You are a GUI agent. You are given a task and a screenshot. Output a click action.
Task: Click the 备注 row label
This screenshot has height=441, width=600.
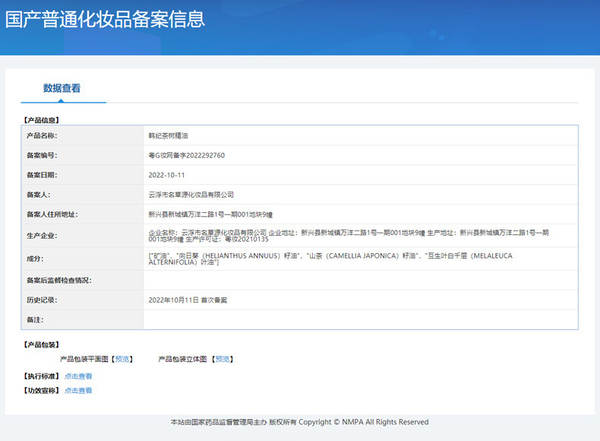[35, 320]
